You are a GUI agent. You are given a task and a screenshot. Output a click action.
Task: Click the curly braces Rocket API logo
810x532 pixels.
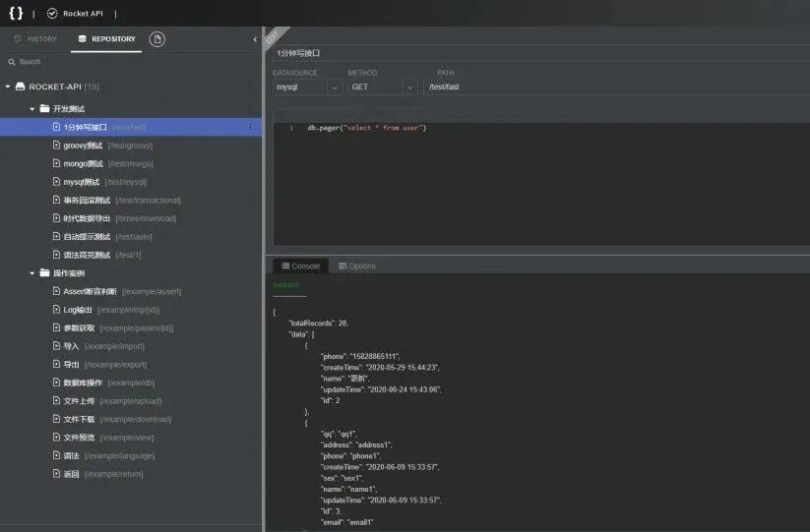(x=16, y=13)
